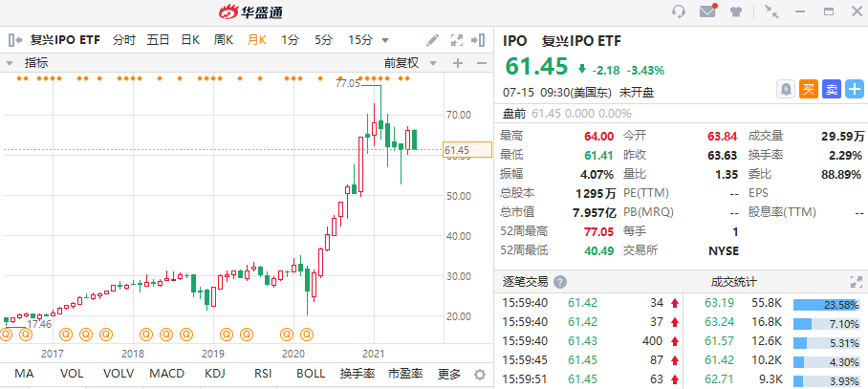
Task: Toggle the RSI indicator
Action: click(262, 374)
